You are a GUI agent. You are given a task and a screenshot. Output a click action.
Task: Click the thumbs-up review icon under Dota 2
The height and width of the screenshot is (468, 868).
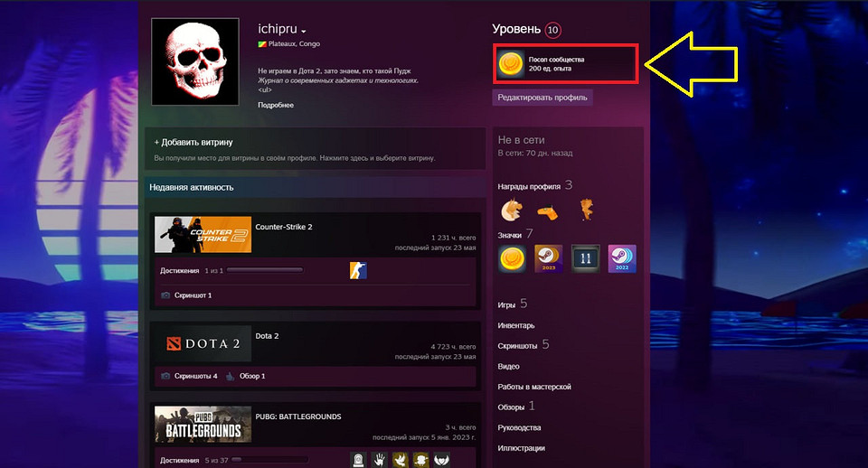(x=231, y=376)
